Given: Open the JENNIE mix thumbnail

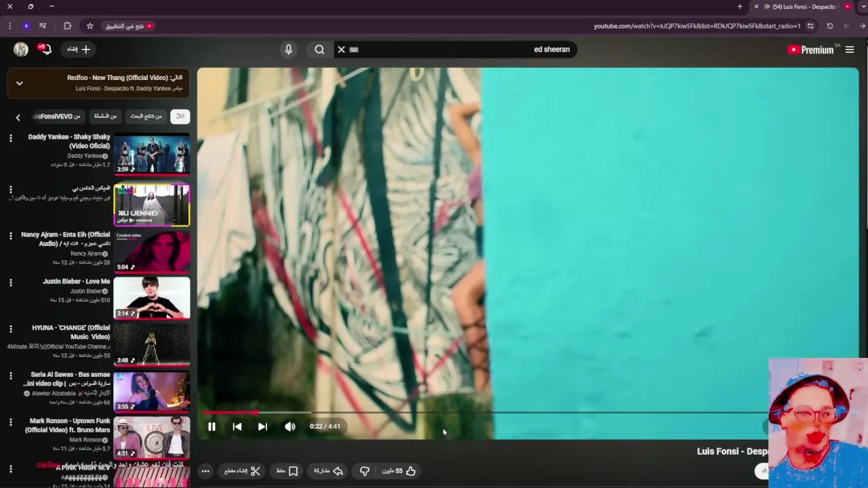Looking at the screenshot, I should tap(152, 205).
